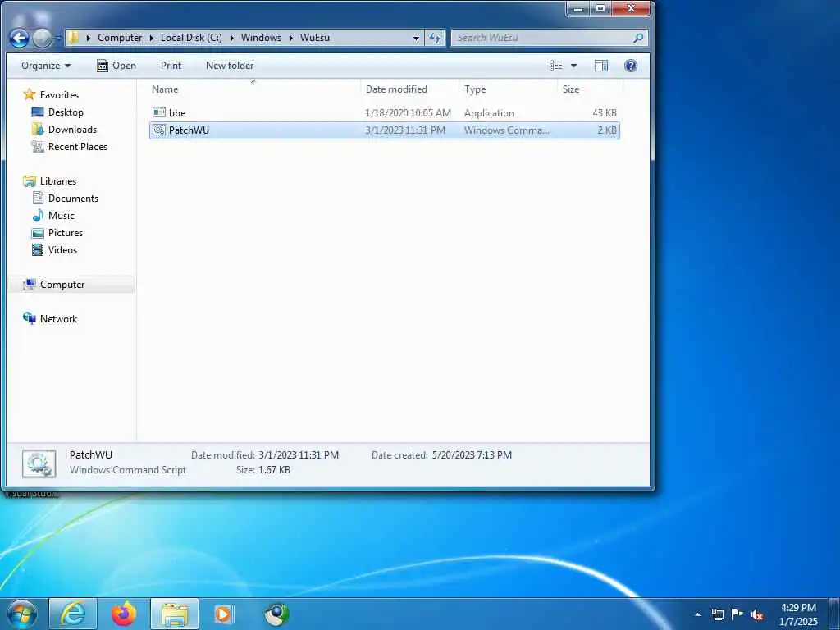This screenshot has width=840, height=630.
Task: Click the Music note icon
Action: pyautogui.click(x=38, y=216)
